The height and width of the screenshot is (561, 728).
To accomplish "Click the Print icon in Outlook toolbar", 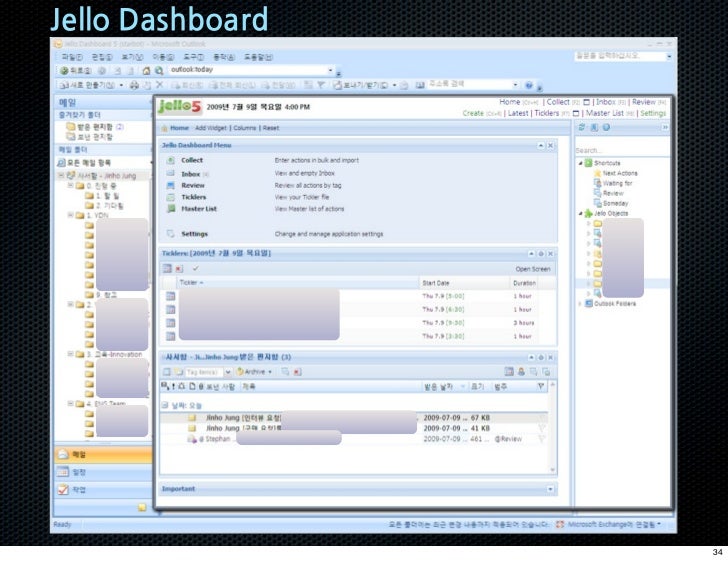I will (134, 85).
